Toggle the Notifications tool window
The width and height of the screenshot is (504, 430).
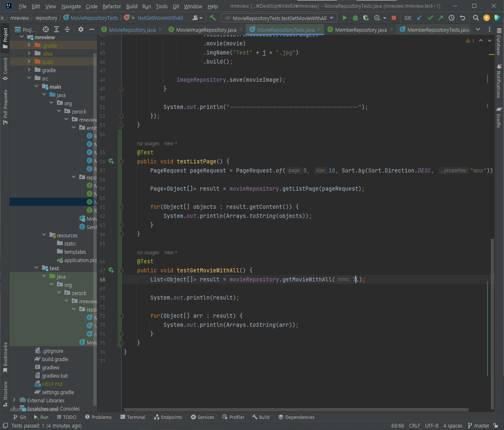tap(499, 80)
